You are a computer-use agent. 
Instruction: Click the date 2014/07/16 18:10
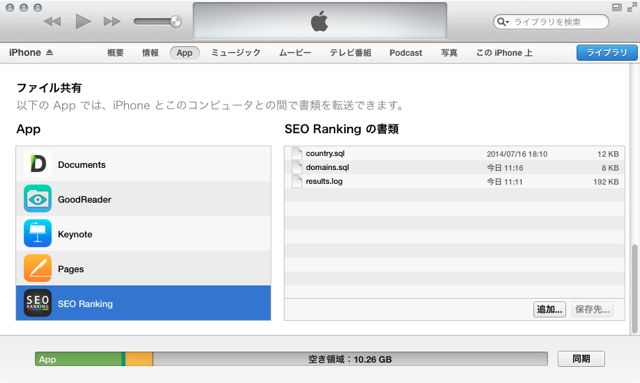click(x=517, y=154)
